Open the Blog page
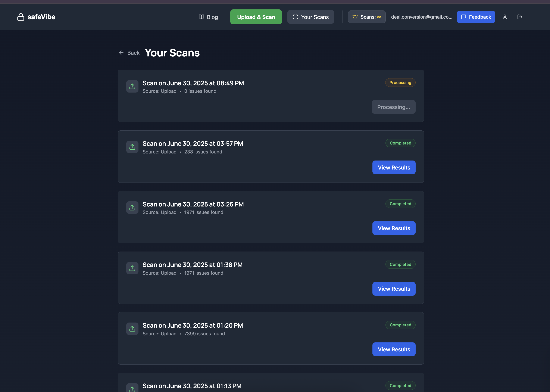This screenshot has width=550, height=392. 208,17
